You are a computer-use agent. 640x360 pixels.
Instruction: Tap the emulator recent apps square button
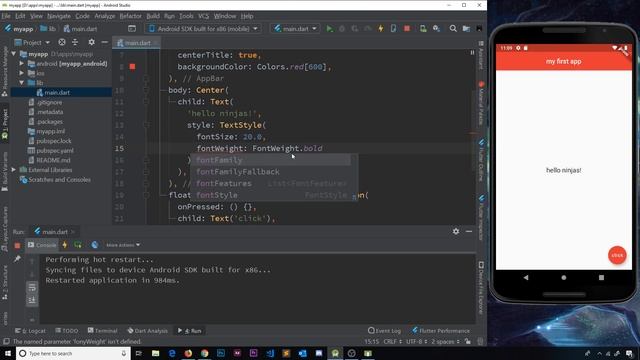601,278
